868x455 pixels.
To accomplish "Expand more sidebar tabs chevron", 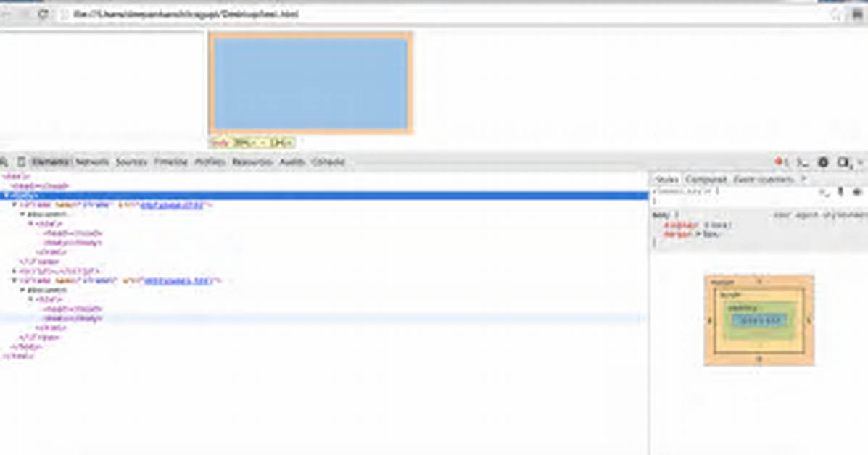I will point(803,180).
